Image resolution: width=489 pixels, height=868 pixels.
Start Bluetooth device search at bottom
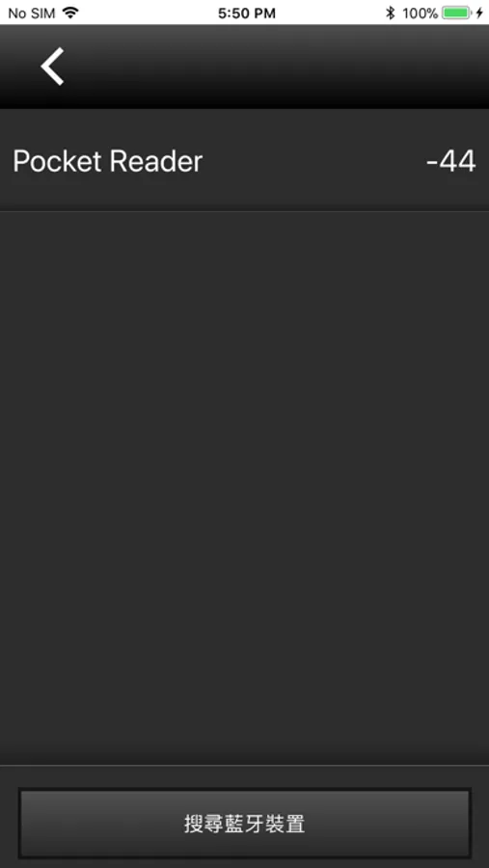click(244, 824)
